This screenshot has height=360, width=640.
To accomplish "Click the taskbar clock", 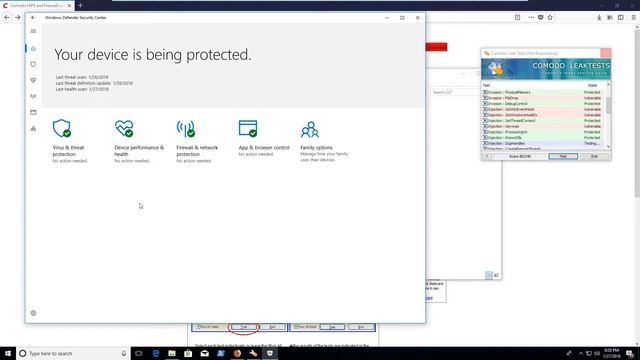I will tap(611, 353).
